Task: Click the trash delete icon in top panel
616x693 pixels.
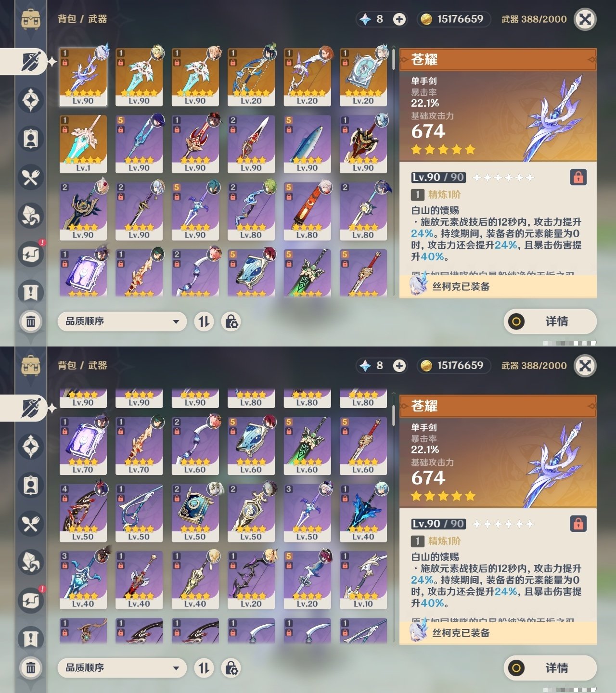Action: coord(31,321)
